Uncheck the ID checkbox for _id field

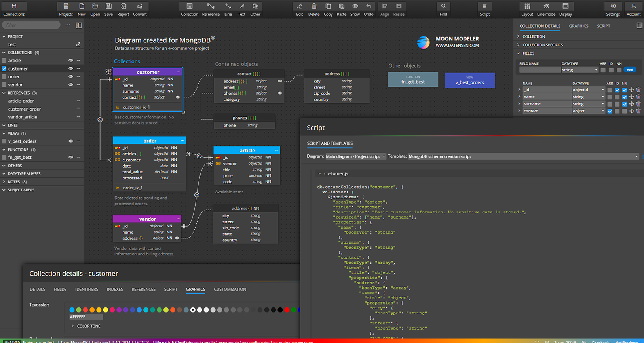point(617,90)
